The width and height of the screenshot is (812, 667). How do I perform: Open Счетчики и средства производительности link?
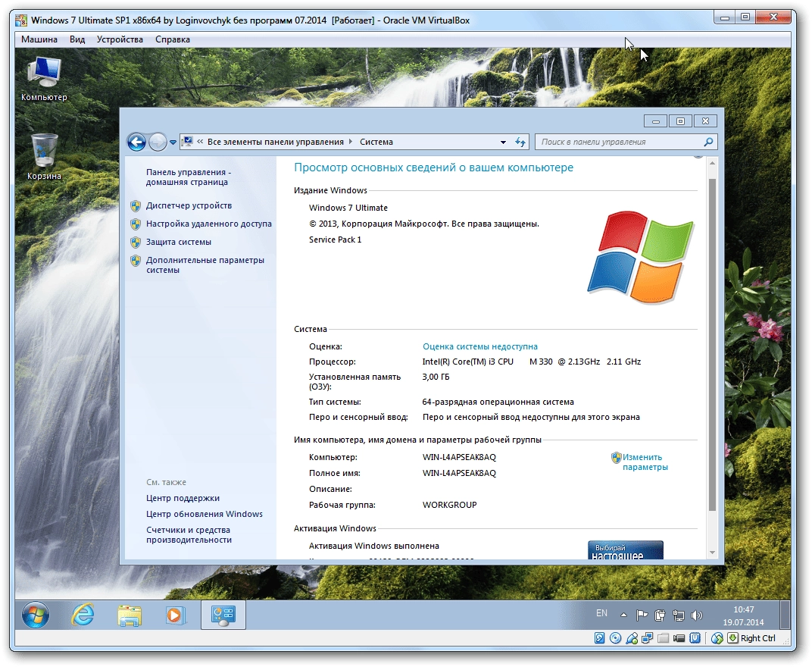[x=189, y=535]
